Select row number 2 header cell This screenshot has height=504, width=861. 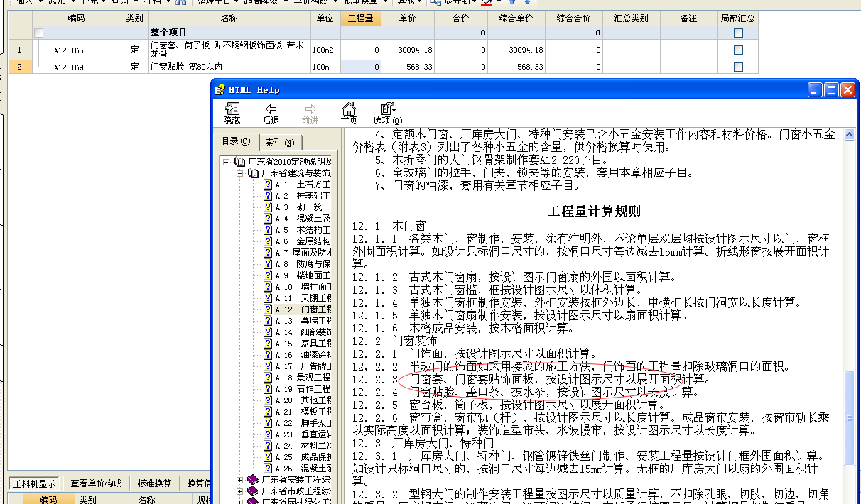[20, 67]
